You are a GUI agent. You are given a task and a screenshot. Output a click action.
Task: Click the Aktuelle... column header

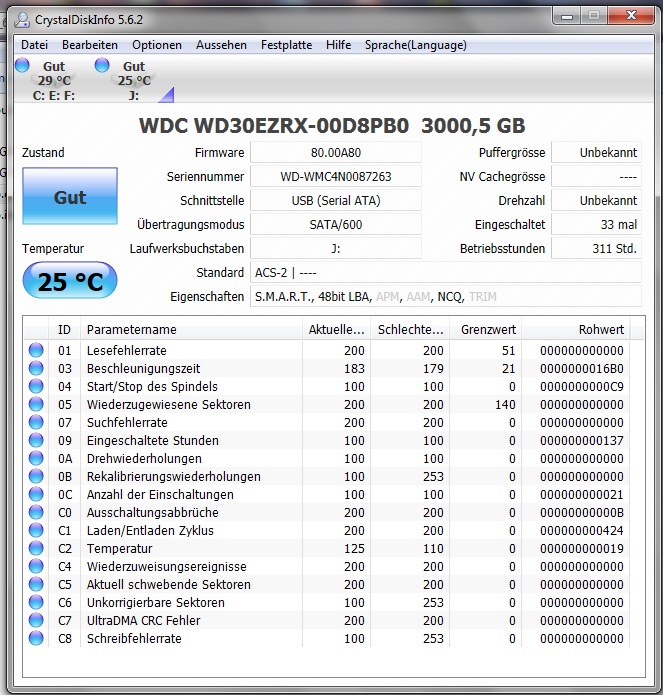[x=336, y=330]
